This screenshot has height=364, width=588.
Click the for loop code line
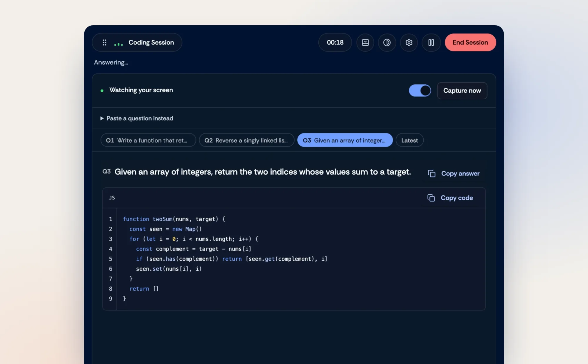[x=194, y=239]
